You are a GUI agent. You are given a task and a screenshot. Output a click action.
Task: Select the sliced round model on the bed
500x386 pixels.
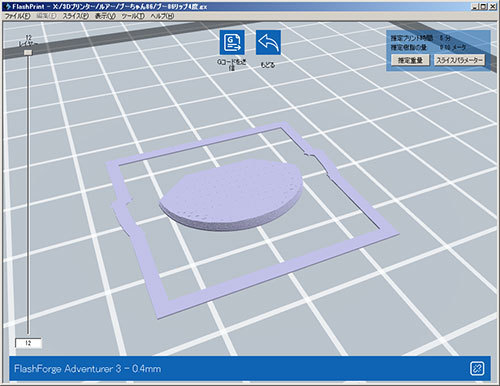click(231, 194)
